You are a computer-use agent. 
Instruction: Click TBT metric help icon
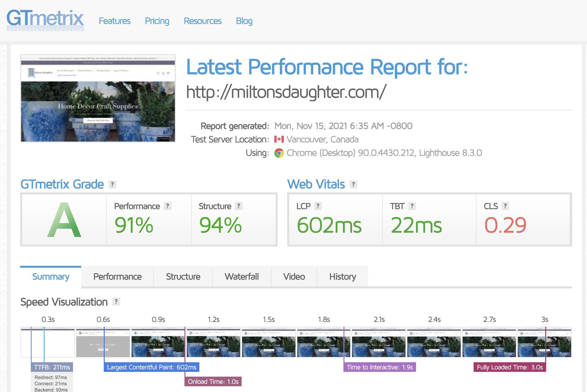pos(412,206)
